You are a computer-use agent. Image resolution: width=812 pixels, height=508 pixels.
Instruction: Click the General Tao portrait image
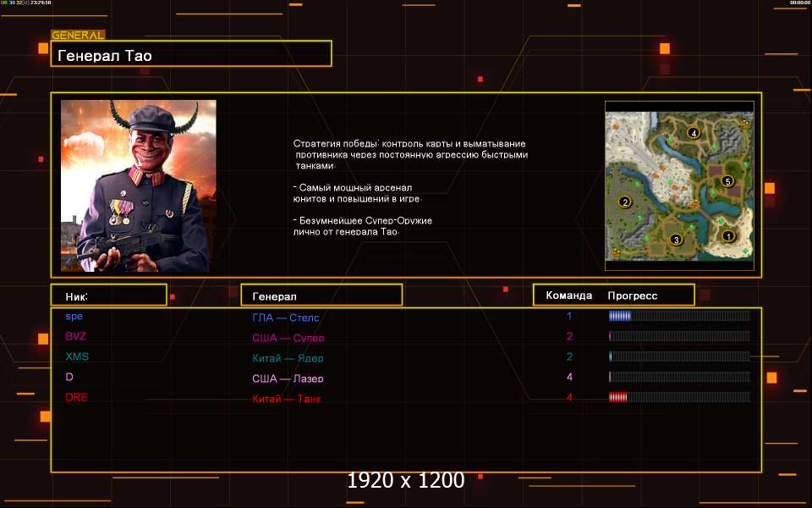(138, 185)
